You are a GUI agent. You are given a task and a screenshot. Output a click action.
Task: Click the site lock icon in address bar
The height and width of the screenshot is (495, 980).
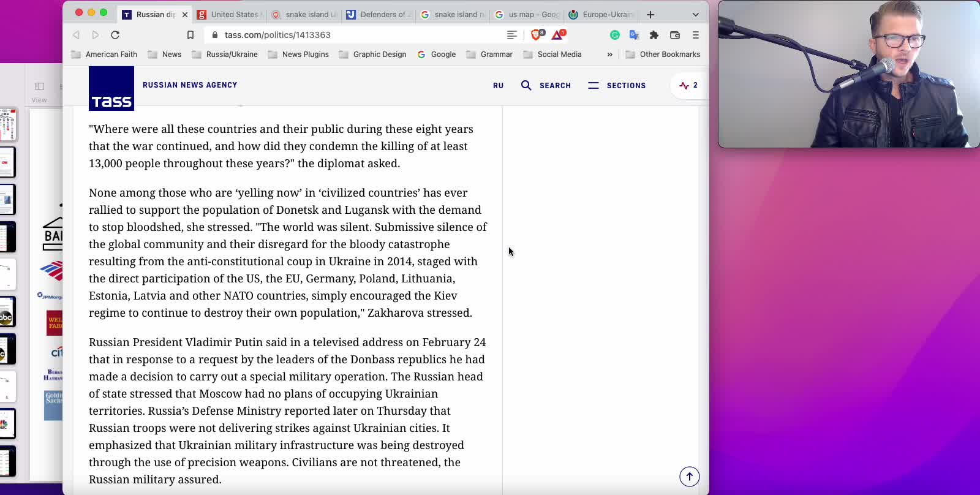click(x=215, y=35)
